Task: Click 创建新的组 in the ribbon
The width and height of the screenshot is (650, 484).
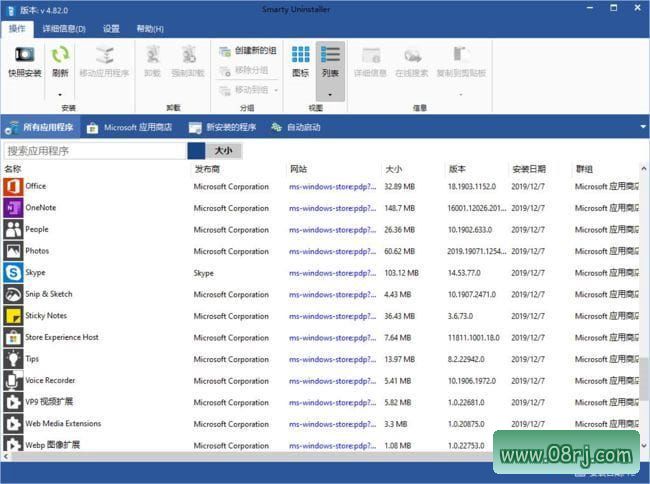Action: click(247, 51)
